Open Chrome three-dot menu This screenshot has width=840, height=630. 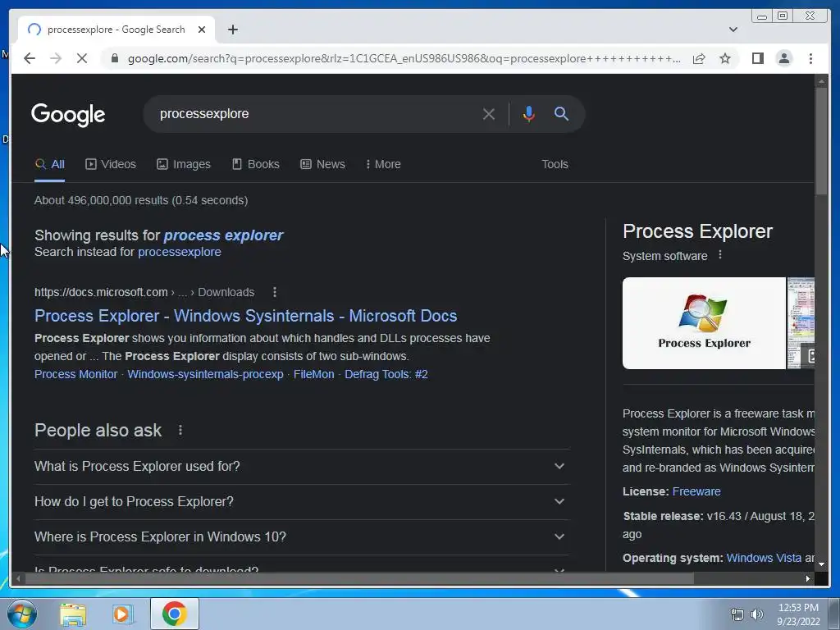(810, 58)
